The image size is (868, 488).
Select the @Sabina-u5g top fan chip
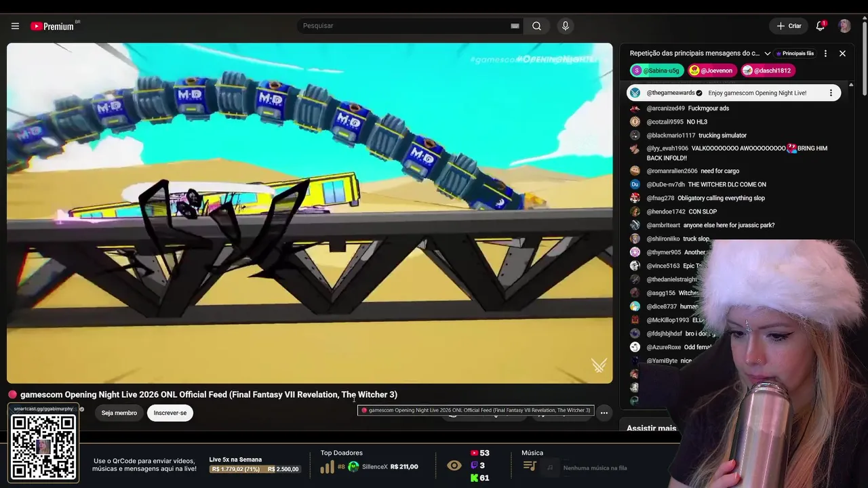pyautogui.click(x=657, y=70)
